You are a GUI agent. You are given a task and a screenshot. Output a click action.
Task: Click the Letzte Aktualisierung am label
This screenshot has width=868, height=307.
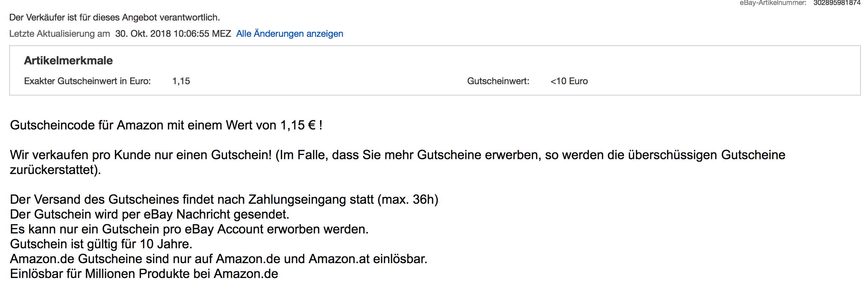[59, 34]
